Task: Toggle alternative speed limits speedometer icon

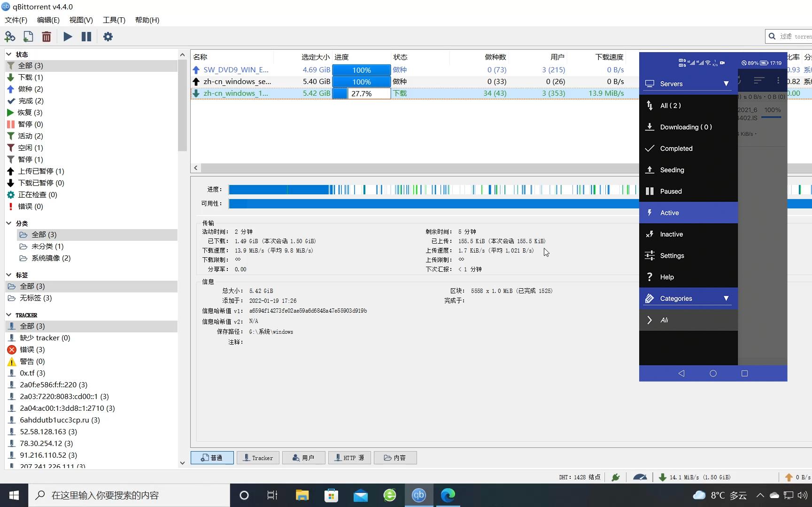Action: tap(640, 477)
